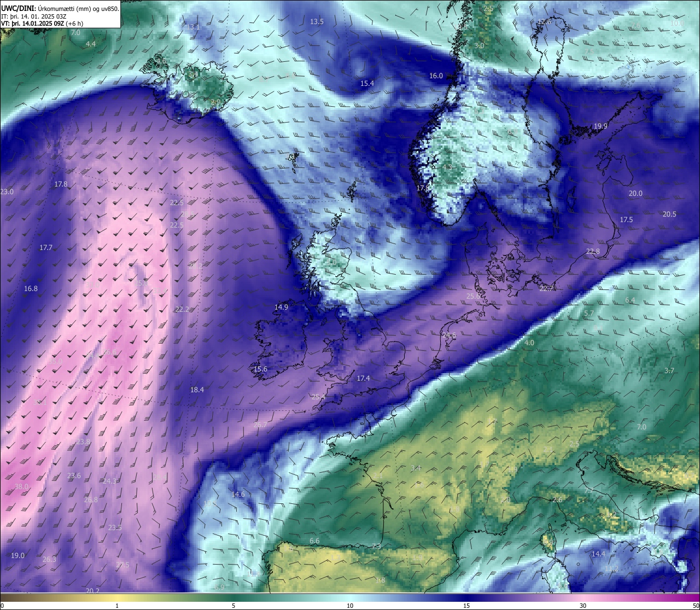Click the 6.4 value on the map

(x=630, y=301)
